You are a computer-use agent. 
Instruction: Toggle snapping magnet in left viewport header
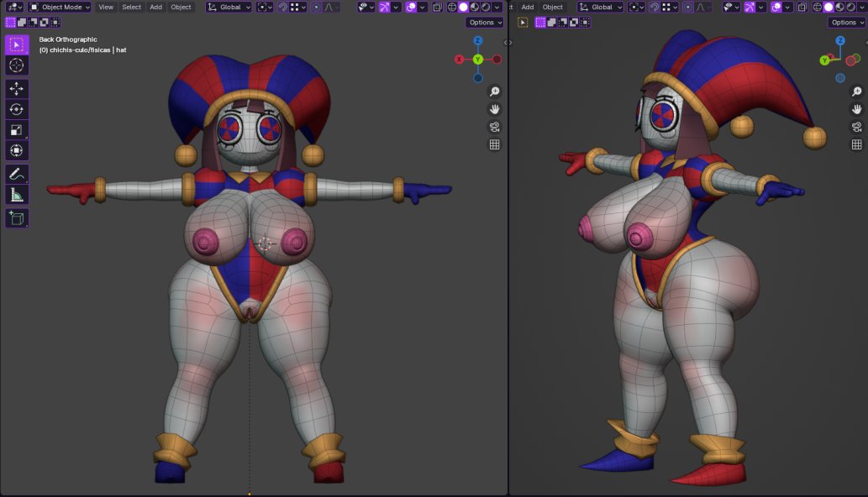[282, 7]
